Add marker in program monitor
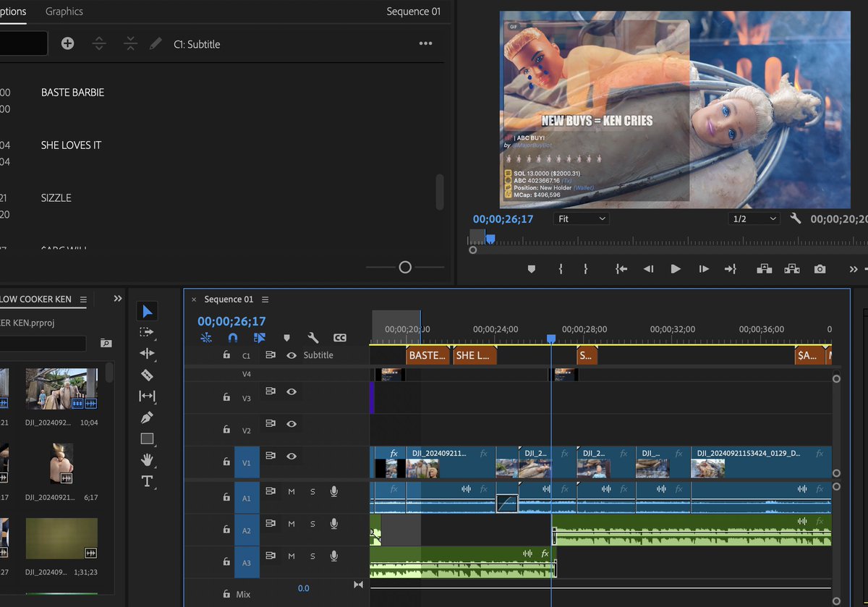Screen dimensions: 868x607 coord(532,268)
